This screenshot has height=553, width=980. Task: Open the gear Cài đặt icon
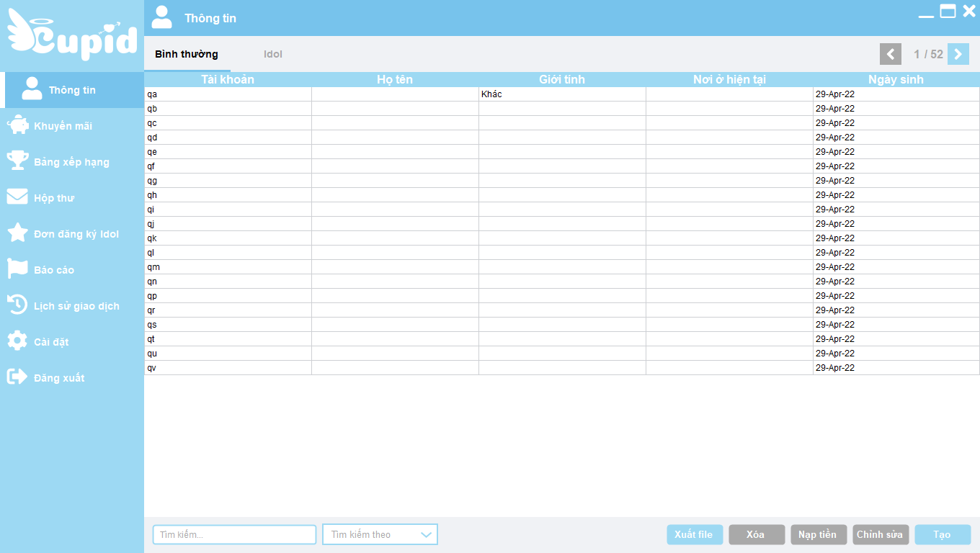point(17,341)
